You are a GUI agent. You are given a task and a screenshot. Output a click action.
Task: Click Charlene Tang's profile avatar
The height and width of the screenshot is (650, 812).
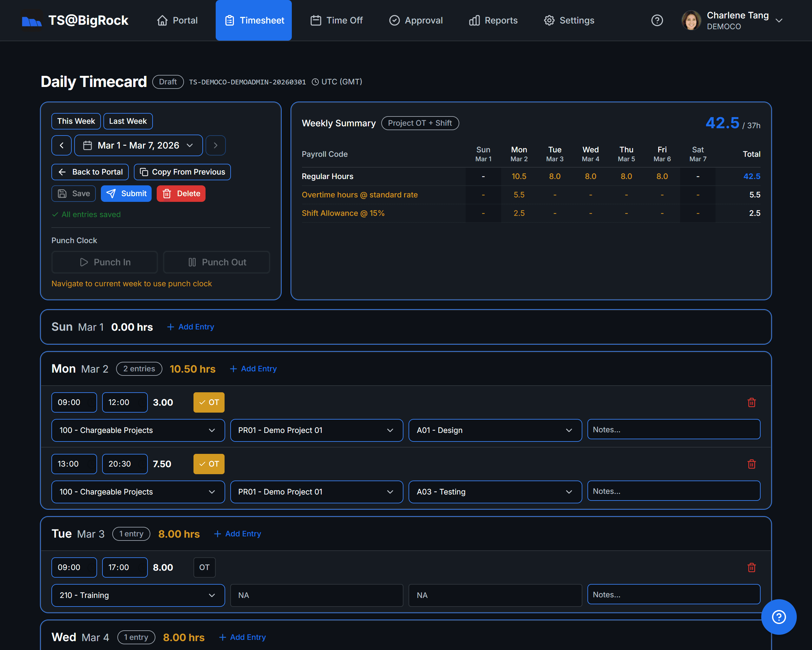[x=691, y=20]
